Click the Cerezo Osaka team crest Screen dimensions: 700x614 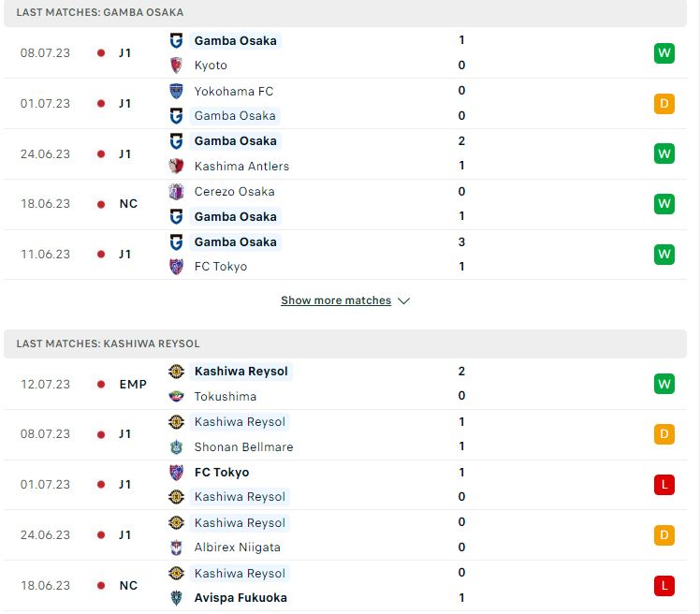coord(176,191)
